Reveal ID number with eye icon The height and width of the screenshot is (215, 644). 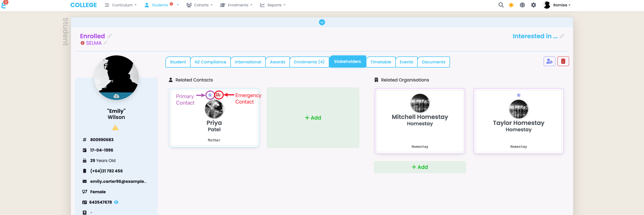(x=116, y=202)
